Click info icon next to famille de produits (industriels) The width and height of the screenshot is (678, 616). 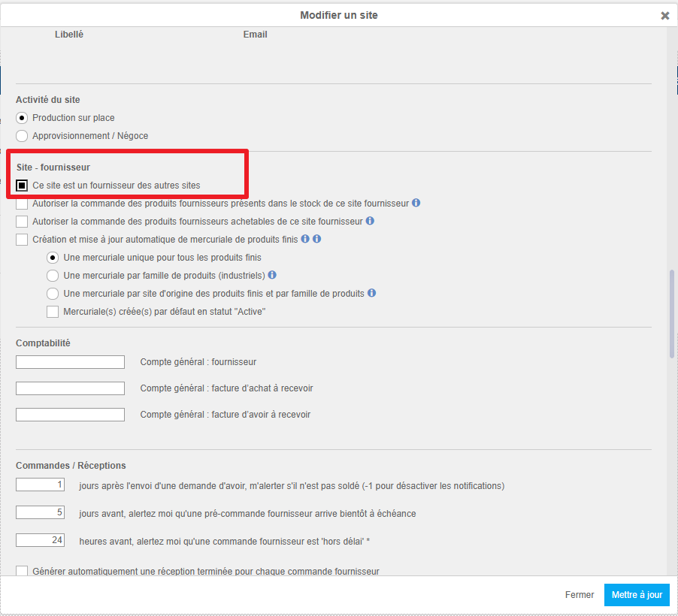(x=272, y=275)
